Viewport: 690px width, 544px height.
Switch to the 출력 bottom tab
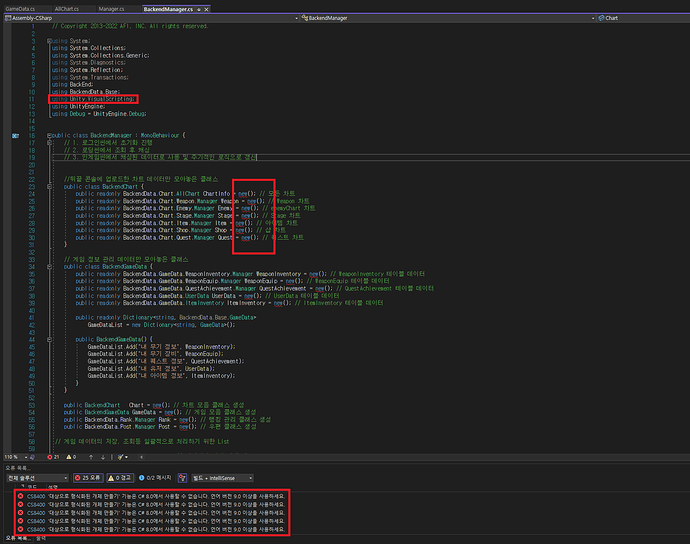click(x=41, y=538)
